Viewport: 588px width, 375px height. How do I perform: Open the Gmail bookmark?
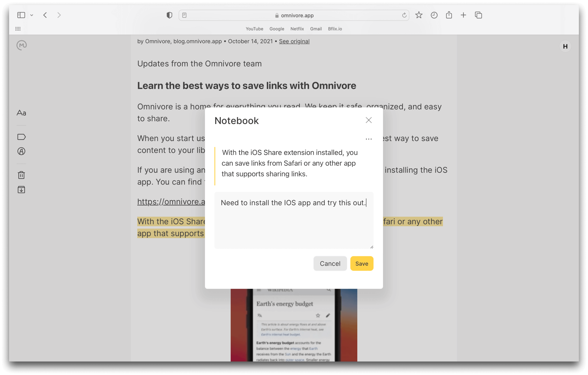pos(316,29)
